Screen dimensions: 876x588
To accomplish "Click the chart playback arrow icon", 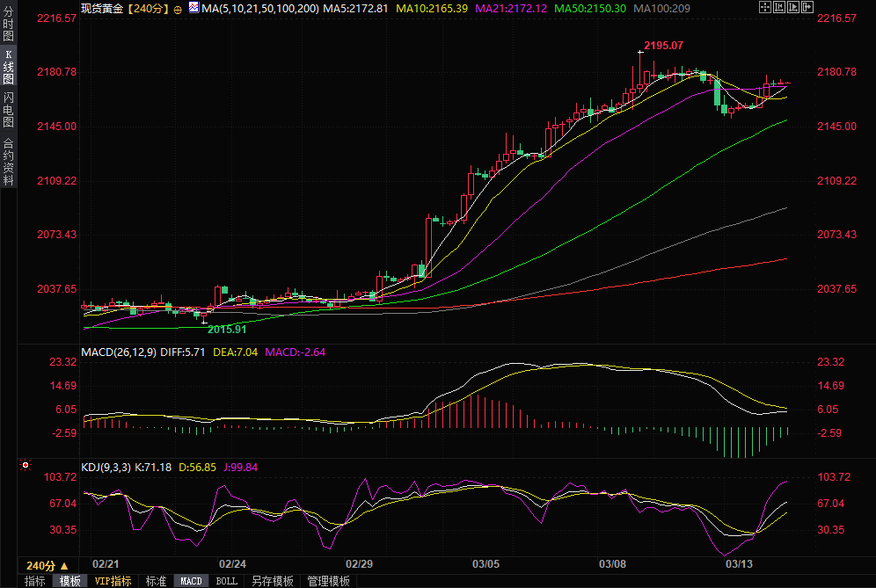I will tap(793, 8).
